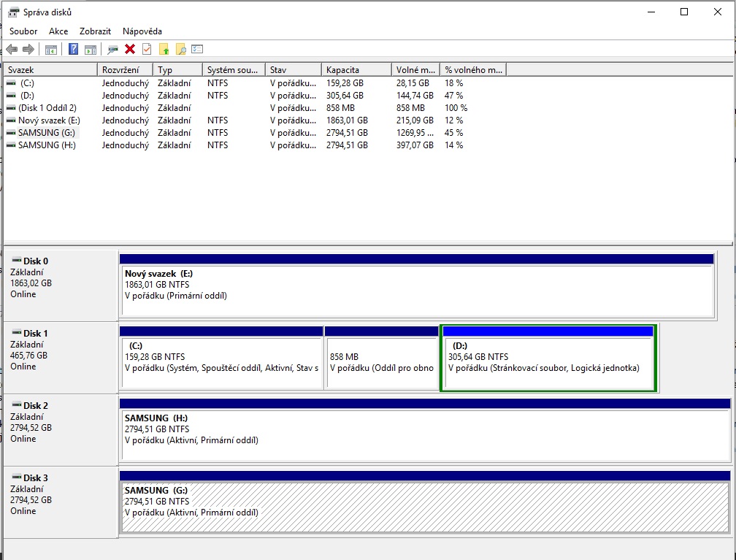Click the folder icon with green arrow

point(164,50)
